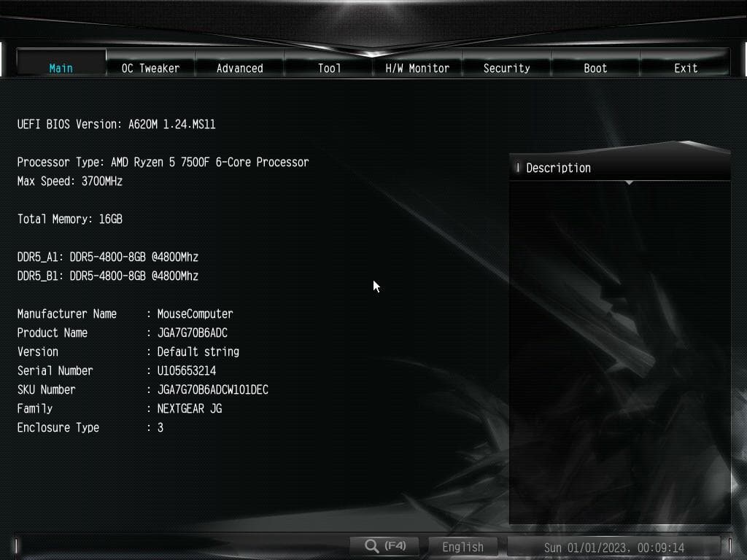This screenshot has width=747, height=560.
Task: Click the search magnifier (F4) button
Action: pyautogui.click(x=385, y=546)
